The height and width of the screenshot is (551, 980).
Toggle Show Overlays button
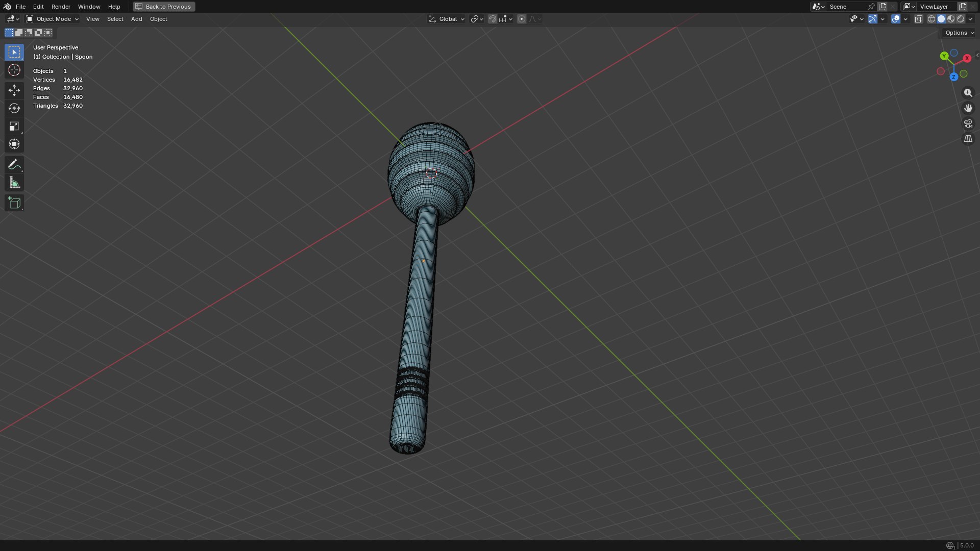pyautogui.click(x=896, y=19)
